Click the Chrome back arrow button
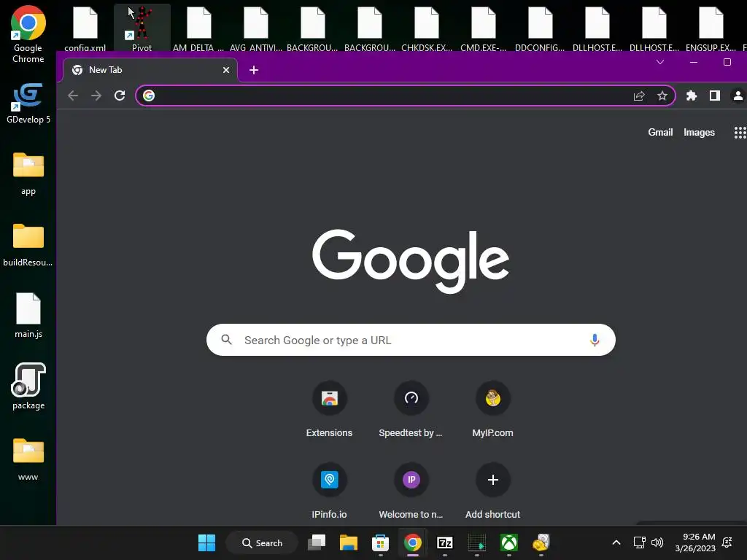Screen dimensions: 747x560 click(x=73, y=96)
